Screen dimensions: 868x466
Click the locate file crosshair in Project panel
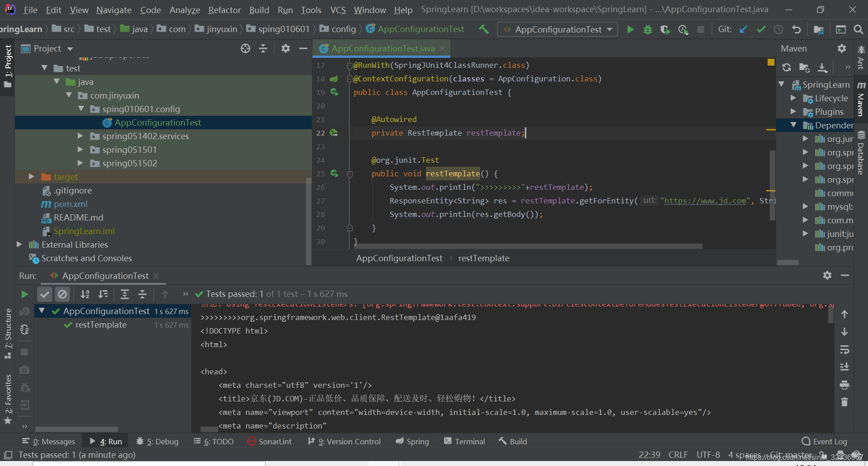(245, 48)
